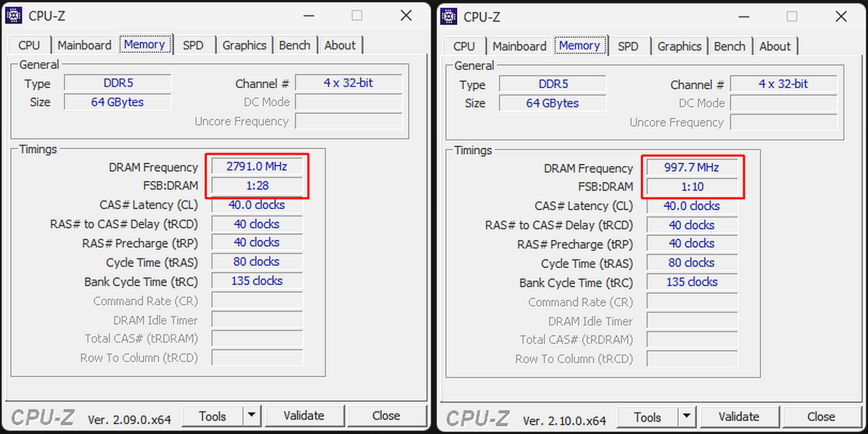868x434 pixels.
Task: Open the CPU tab in left window
Action: click(28, 45)
